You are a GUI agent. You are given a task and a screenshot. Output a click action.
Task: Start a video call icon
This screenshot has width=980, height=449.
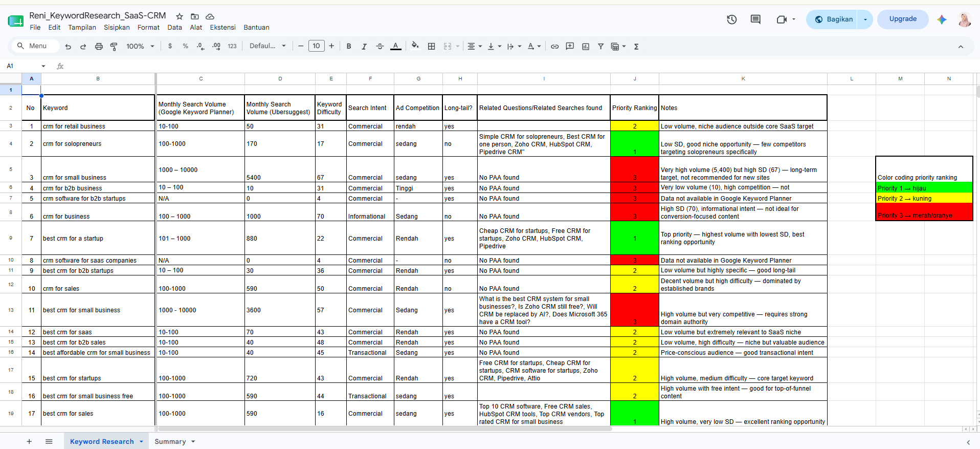(x=781, y=19)
